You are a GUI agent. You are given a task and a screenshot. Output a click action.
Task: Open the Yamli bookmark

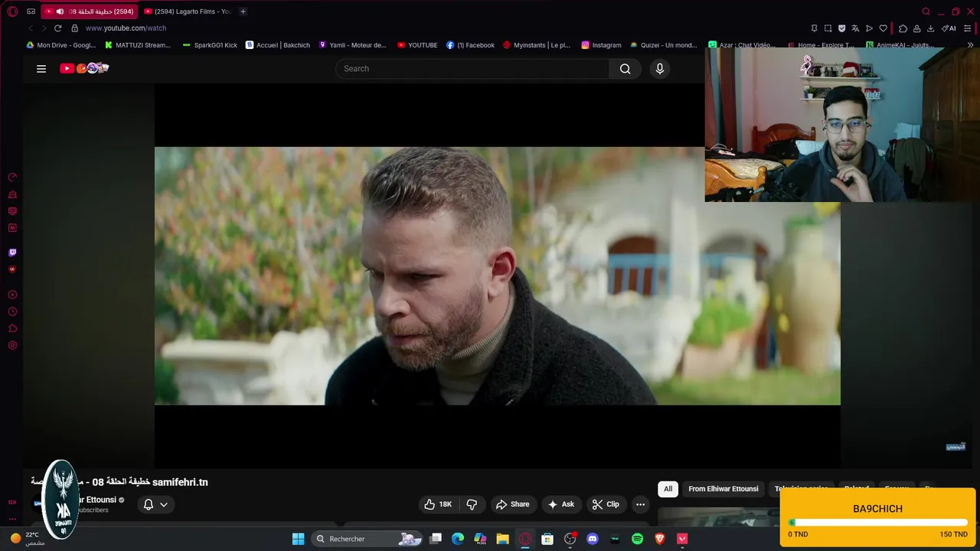tap(353, 45)
